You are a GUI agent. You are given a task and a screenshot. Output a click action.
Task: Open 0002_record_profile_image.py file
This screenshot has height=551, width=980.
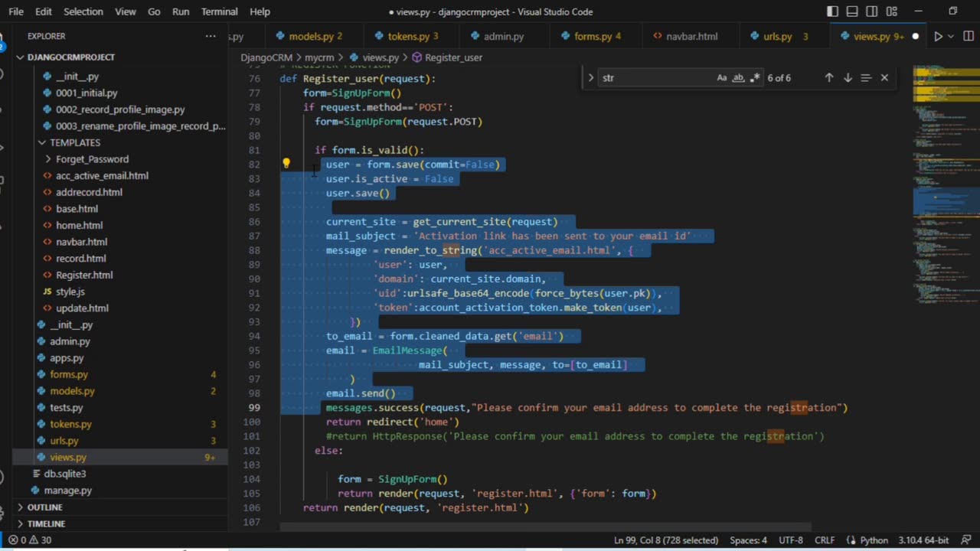coord(120,109)
